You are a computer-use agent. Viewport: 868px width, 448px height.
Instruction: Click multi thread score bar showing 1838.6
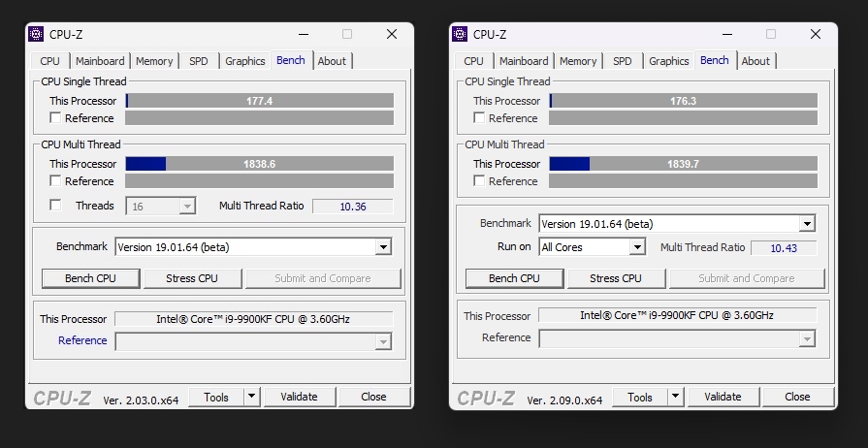coord(260,164)
